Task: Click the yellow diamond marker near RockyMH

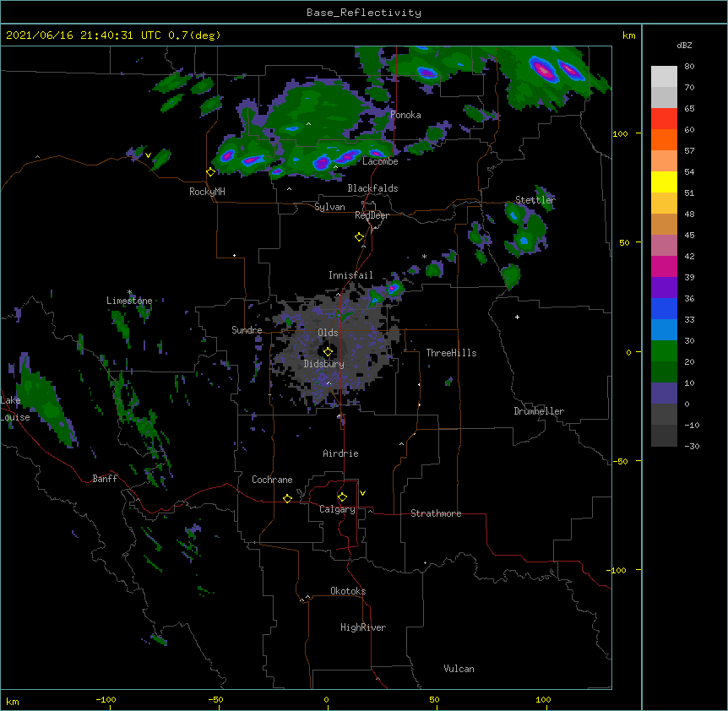Action: pos(211,172)
